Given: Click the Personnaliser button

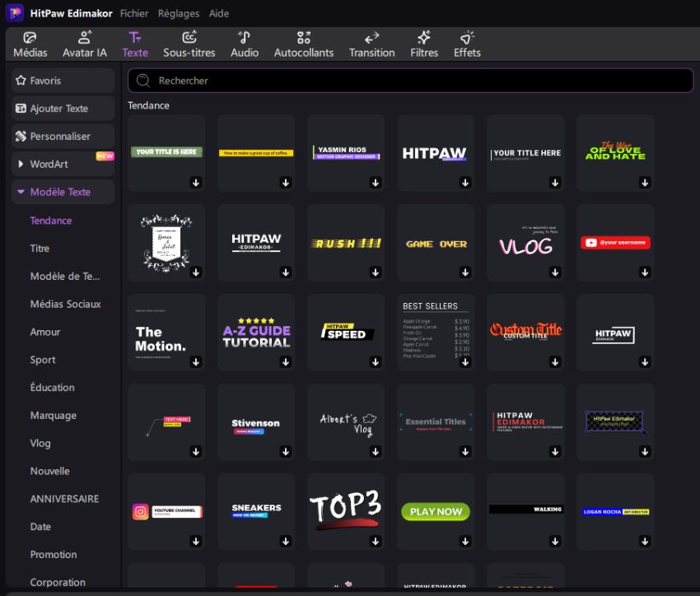Looking at the screenshot, I should [x=63, y=136].
